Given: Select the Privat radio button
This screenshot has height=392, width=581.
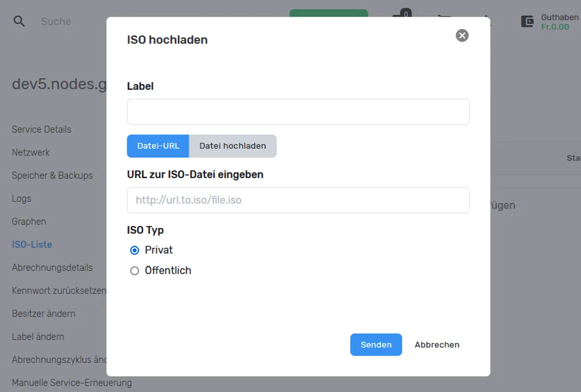Looking at the screenshot, I should [x=134, y=250].
